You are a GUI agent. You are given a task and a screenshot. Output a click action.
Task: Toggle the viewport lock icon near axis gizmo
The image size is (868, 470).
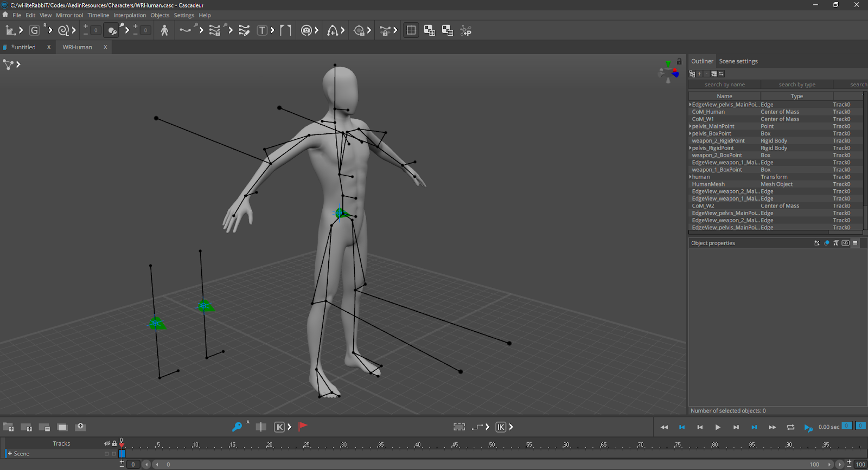coord(679,62)
